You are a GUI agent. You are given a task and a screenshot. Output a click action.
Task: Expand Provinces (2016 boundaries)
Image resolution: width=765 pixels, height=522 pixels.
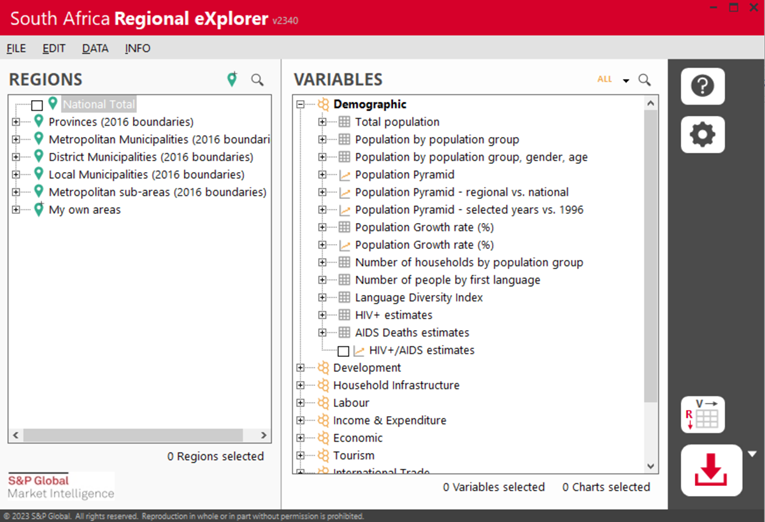pos(16,122)
